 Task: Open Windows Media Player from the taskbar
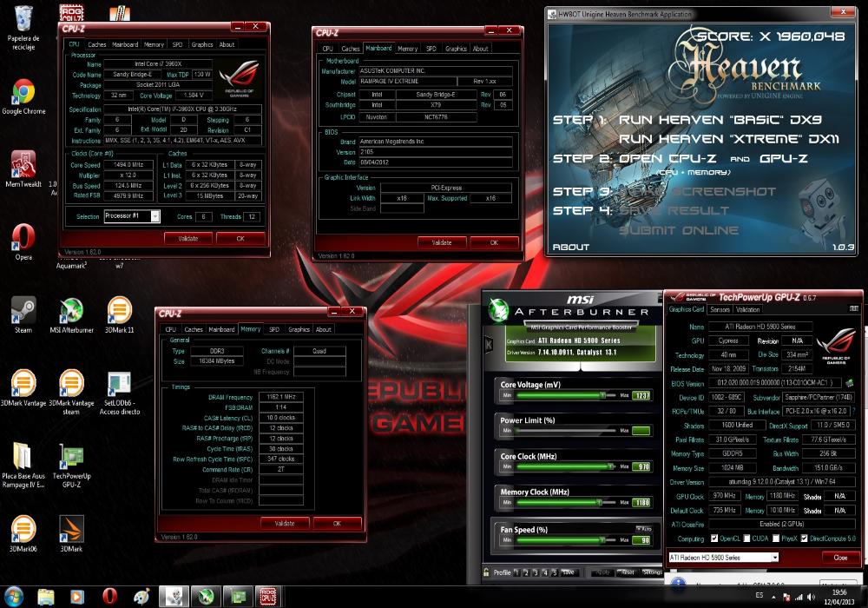(77, 597)
